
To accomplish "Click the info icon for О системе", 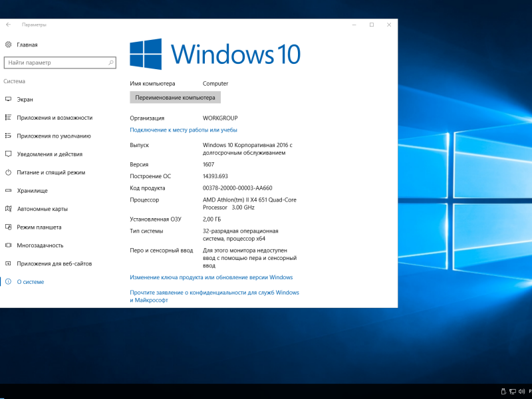I will pyautogui.click(x=9, y=281).
